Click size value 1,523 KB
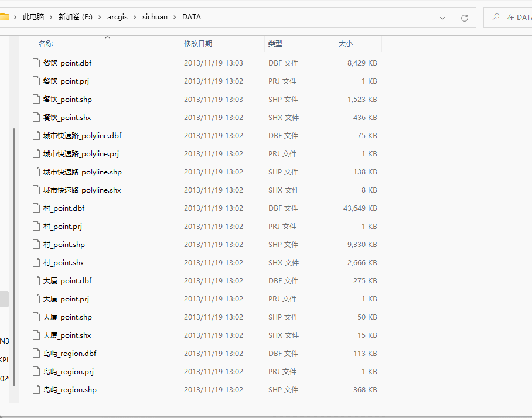This screenshot has height=418, width=532. pos(362,100)
